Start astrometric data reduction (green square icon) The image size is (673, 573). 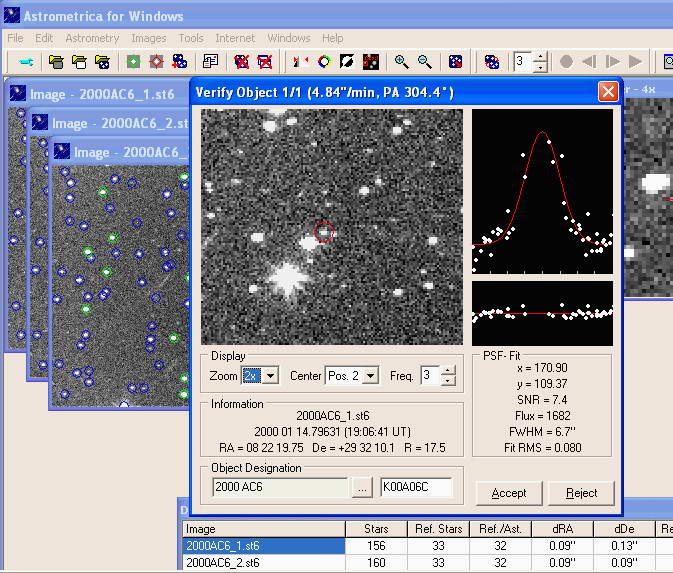point(133,62)
